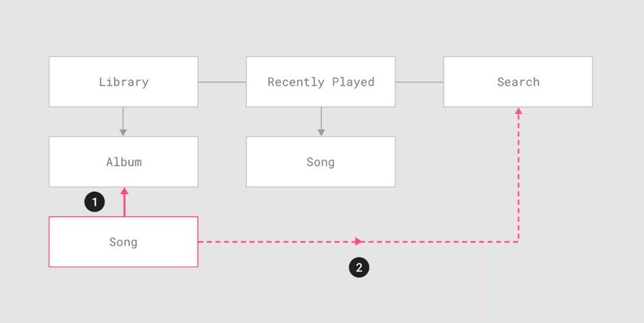Click the gray Song box under Recently Played
Viewport: 644px width, 323px height.
(x=321, y=162)
